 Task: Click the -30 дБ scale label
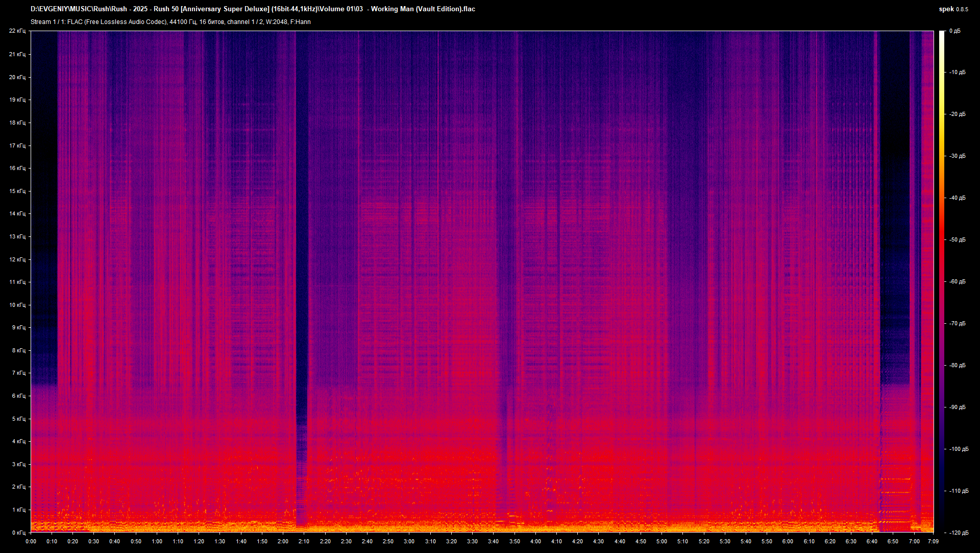(957, 156)
